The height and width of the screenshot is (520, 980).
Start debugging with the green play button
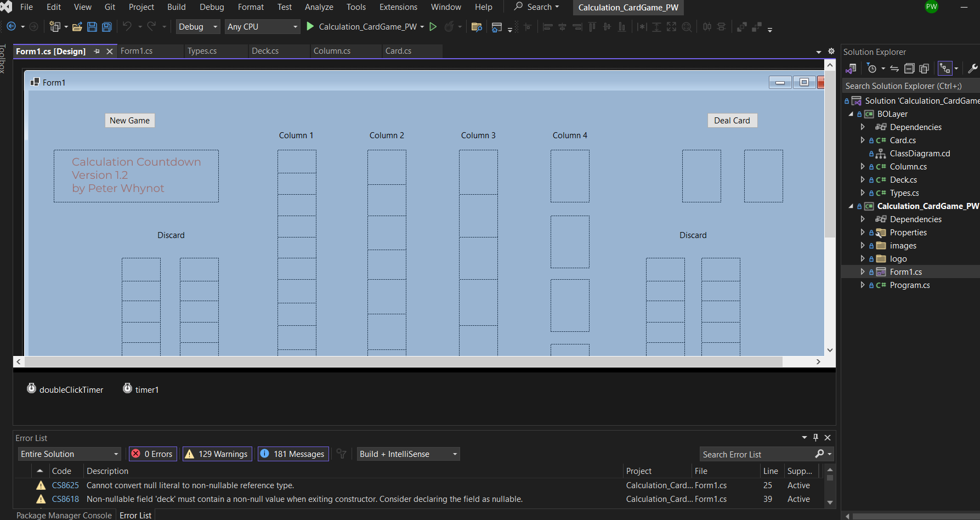click(x=310, y=26)
